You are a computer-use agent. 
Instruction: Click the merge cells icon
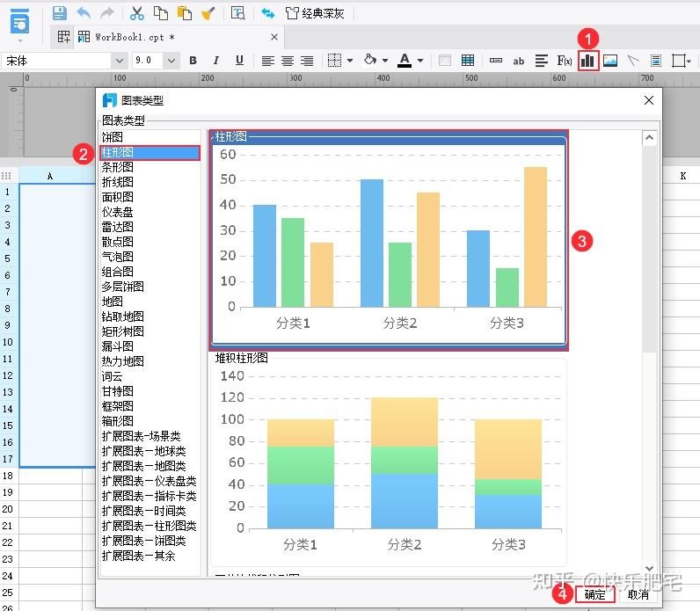pyautogui.click(x=445, y=61)
